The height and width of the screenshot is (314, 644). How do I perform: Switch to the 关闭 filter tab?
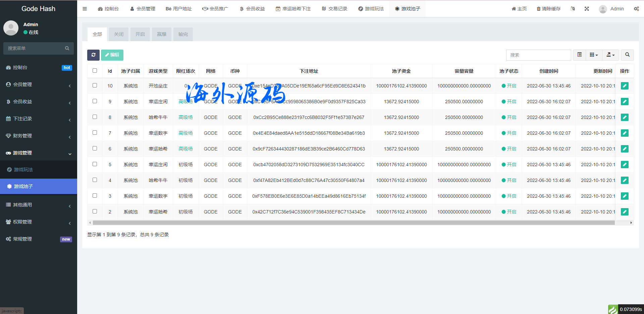[x=118, y=34]
